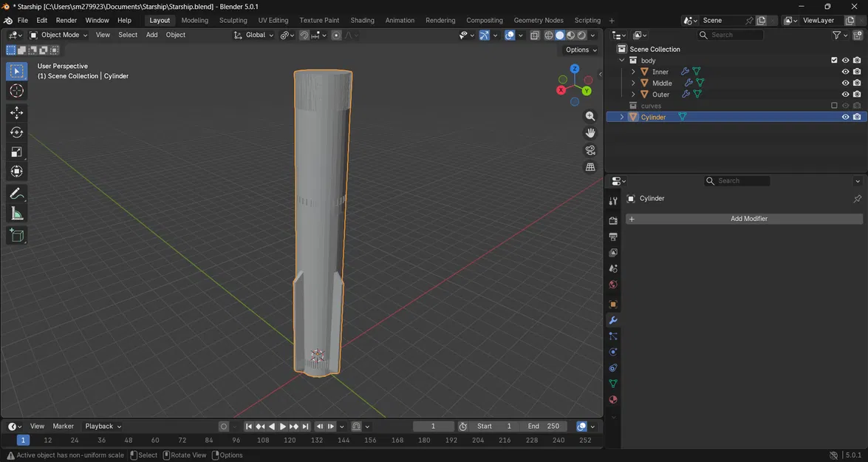Click the Add Modifier button
The image size is (868, 462).
(x=748, y=218)
